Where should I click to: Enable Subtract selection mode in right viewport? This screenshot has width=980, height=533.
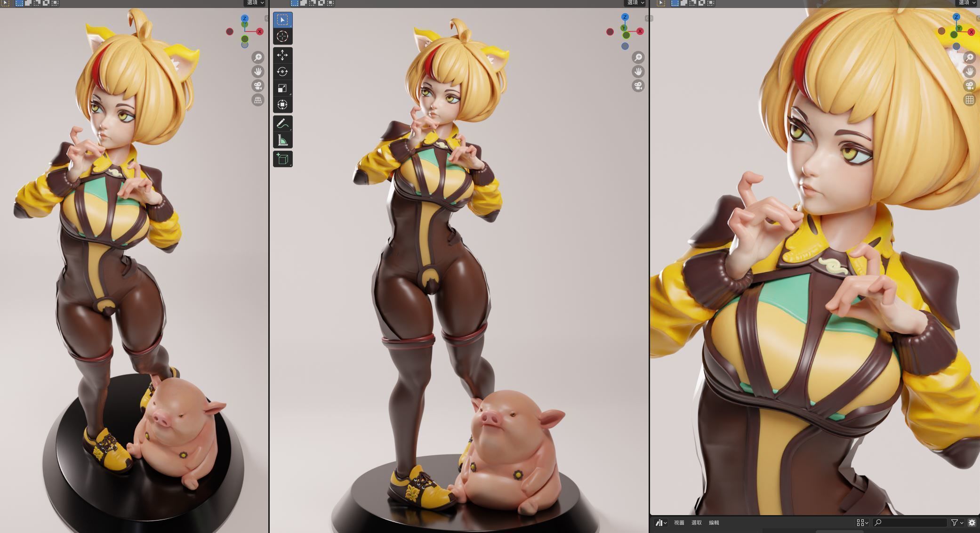(x=692, y=3)
